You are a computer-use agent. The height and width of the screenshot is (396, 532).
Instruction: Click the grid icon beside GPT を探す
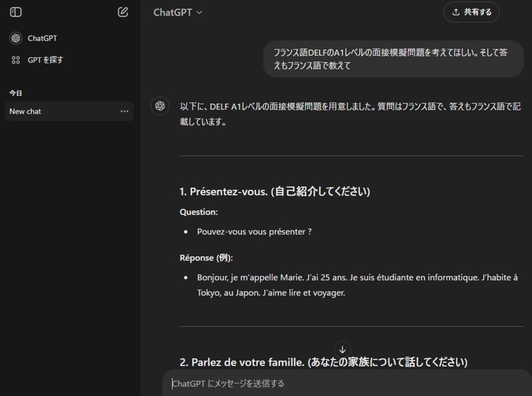16,60
